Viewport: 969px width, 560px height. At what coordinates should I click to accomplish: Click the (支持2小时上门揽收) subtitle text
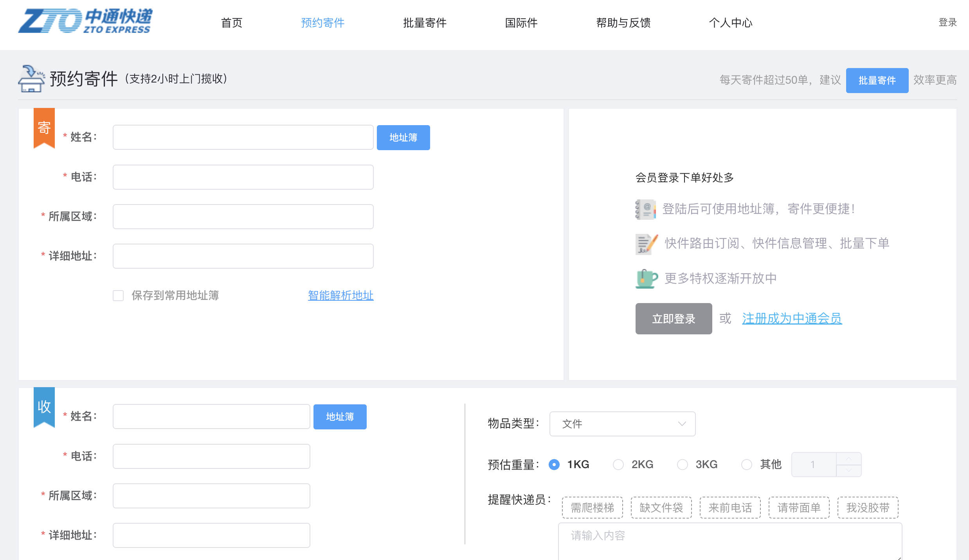pyautogui.click(x=176, y=79)
